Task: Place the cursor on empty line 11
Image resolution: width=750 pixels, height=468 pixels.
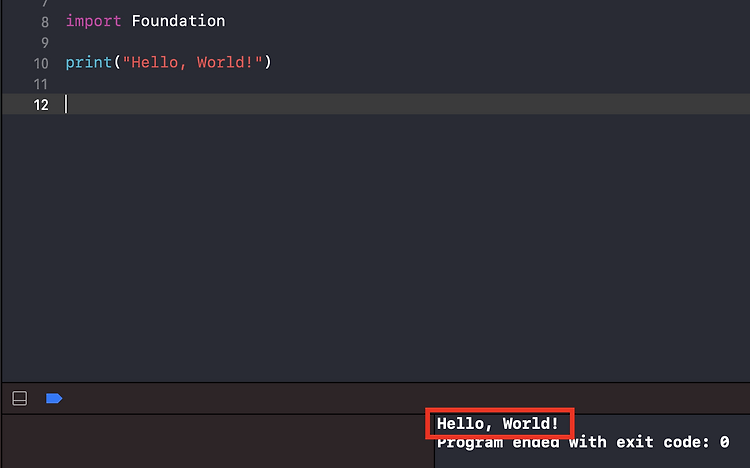Action: point(407,84)
